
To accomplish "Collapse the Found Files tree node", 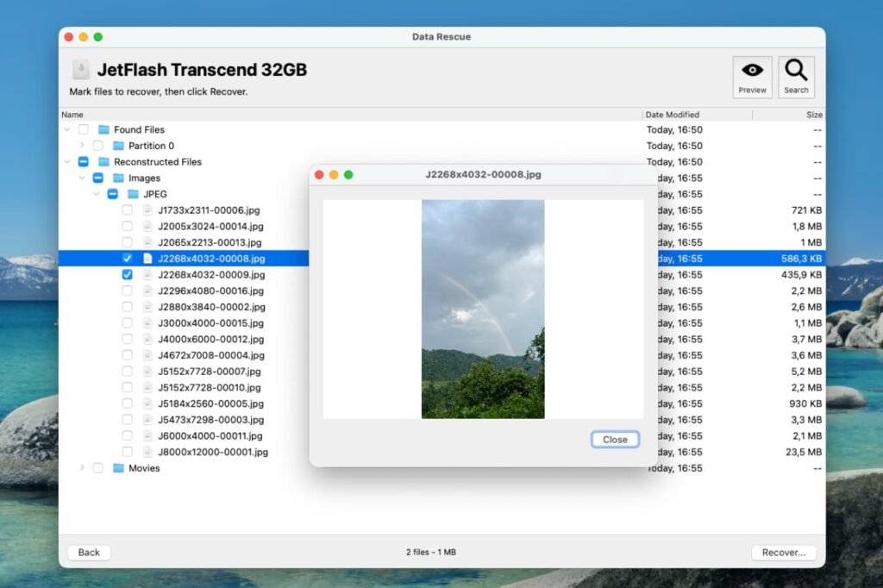I will click(67, 129).
